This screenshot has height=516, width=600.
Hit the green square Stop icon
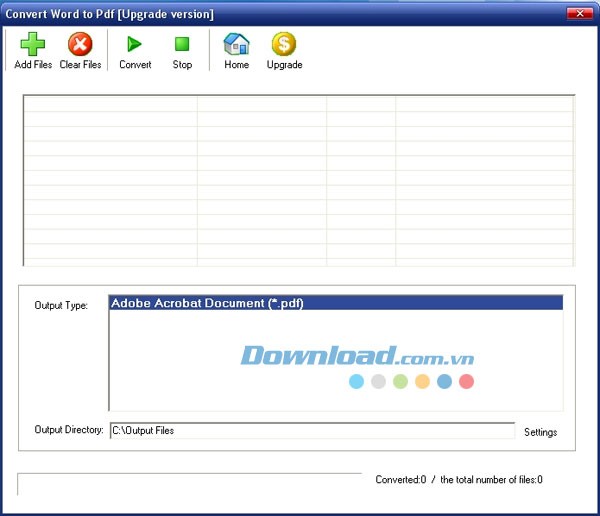pyautogui.click(x=182, y=44)
